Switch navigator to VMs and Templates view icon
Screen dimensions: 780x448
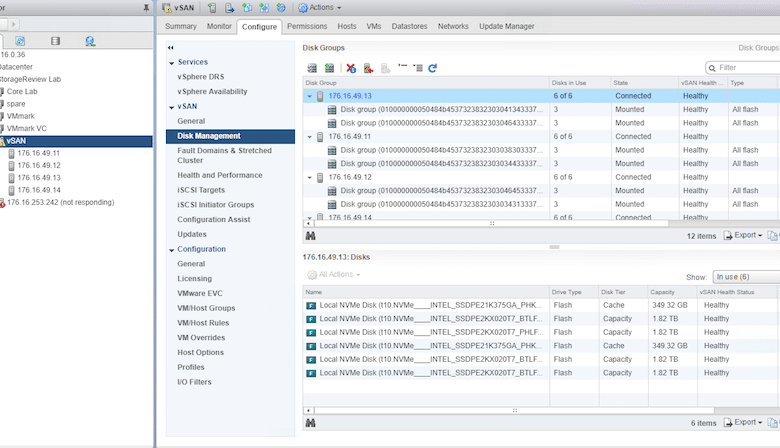20,41
